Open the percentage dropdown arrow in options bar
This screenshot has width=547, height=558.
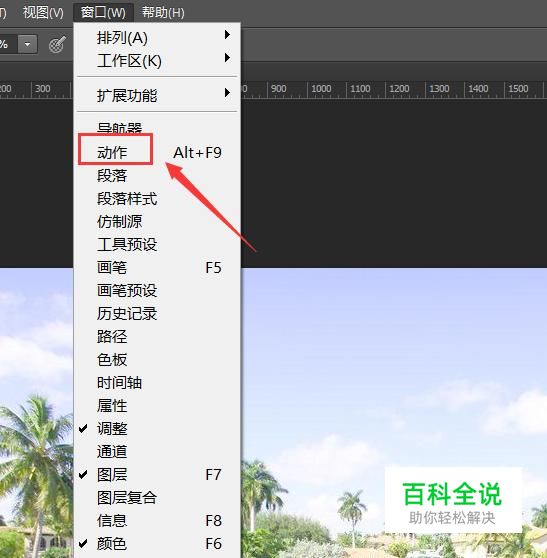coord(27,44)
